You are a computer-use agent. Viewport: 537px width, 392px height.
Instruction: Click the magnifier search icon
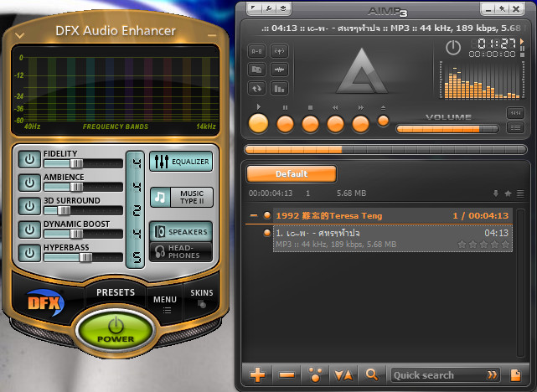click(x=372, y=375)
